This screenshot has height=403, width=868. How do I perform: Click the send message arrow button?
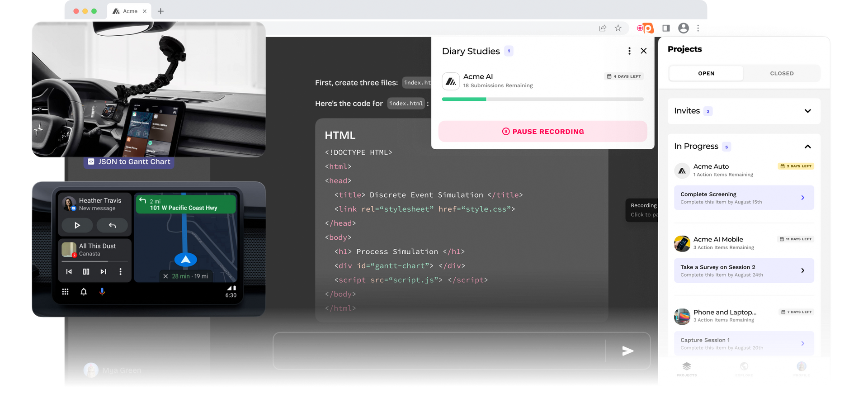click(627, 351)
